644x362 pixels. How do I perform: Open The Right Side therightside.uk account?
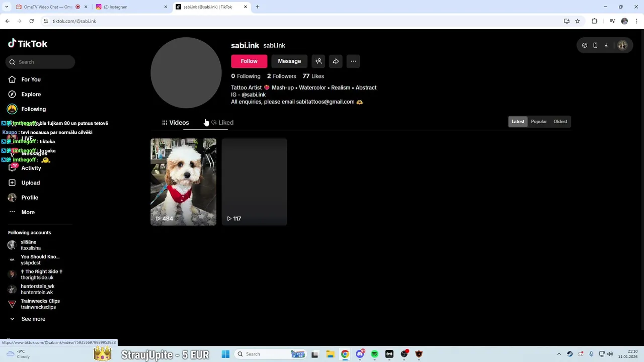pos(35,275)
